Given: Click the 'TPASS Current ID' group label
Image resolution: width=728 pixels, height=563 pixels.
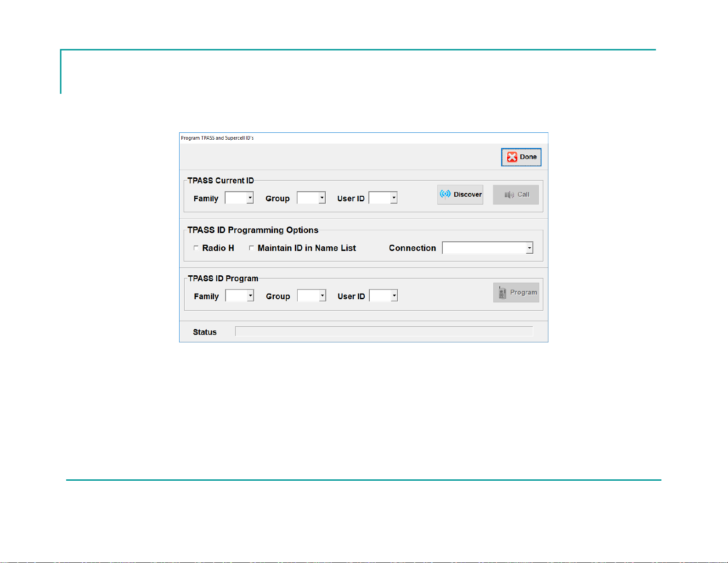Looking at the screenshot, I should pyautogui.click(x=220, y=181).
